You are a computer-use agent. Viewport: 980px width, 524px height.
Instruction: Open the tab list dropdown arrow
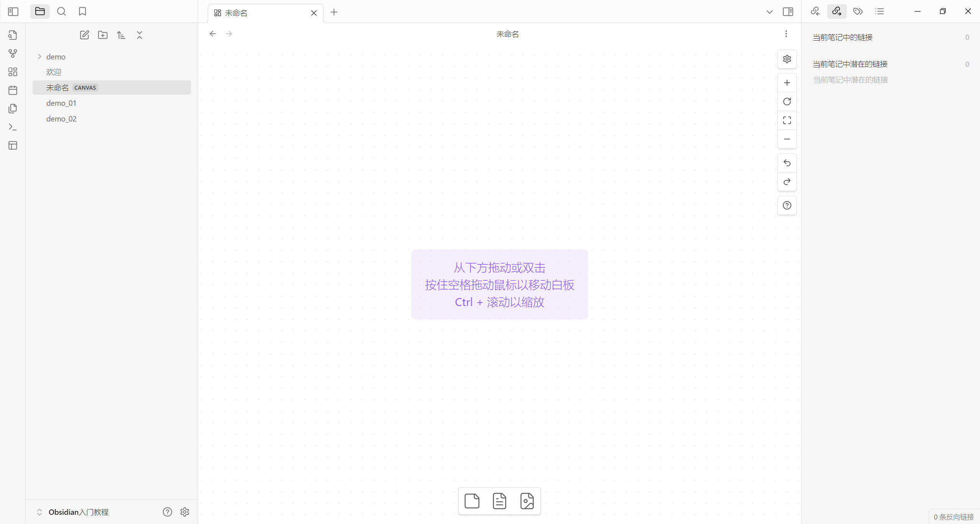[769, 12]
